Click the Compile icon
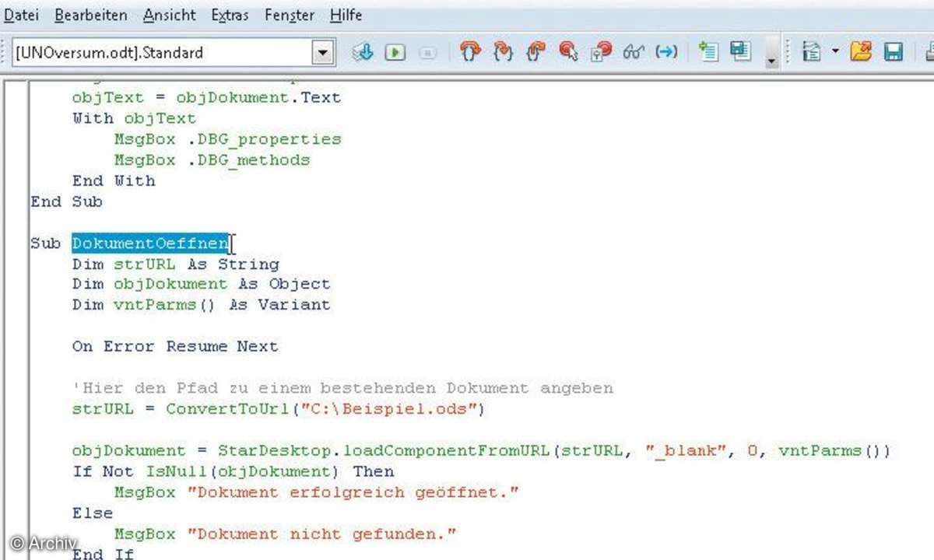Viewport: 934px width, 560px height. point(363,52)
